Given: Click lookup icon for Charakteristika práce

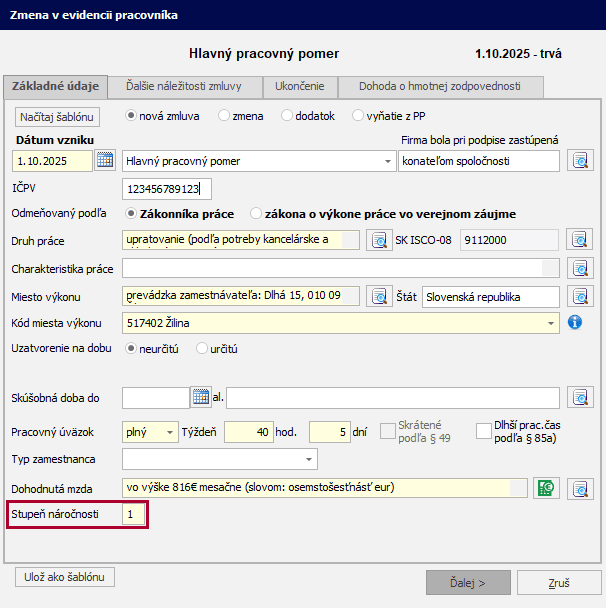Looking at the screenshot, I should tap(580, 268).
